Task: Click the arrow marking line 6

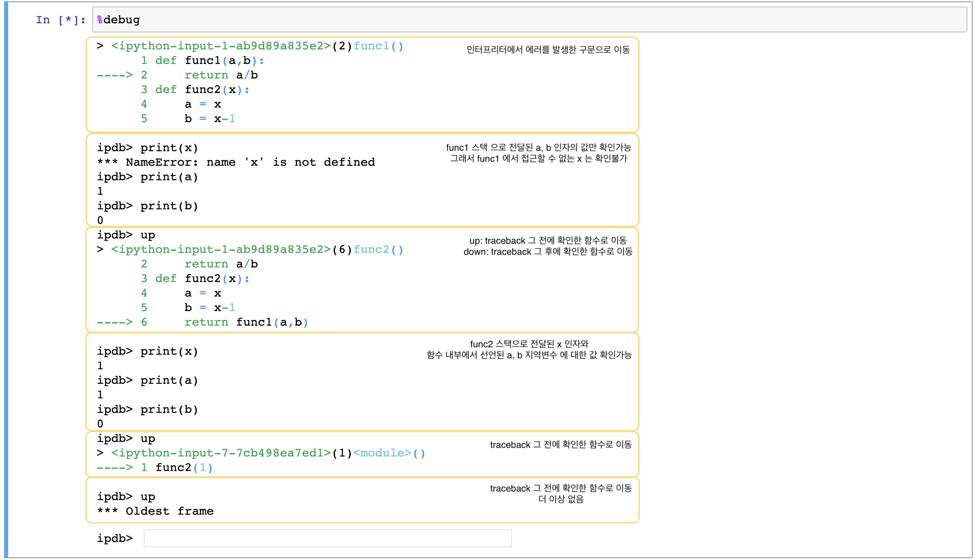Action: click(x=115, y=322)
